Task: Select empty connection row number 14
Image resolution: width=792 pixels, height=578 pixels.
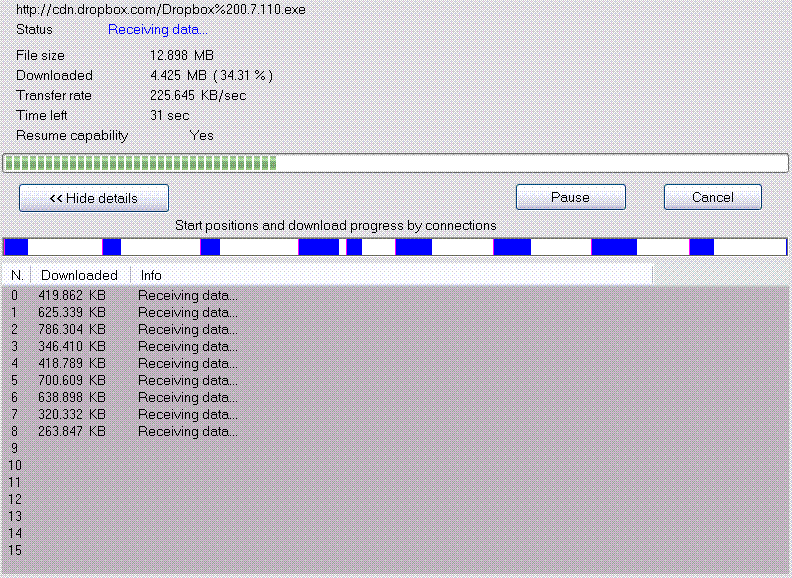Action: [395, 534]
